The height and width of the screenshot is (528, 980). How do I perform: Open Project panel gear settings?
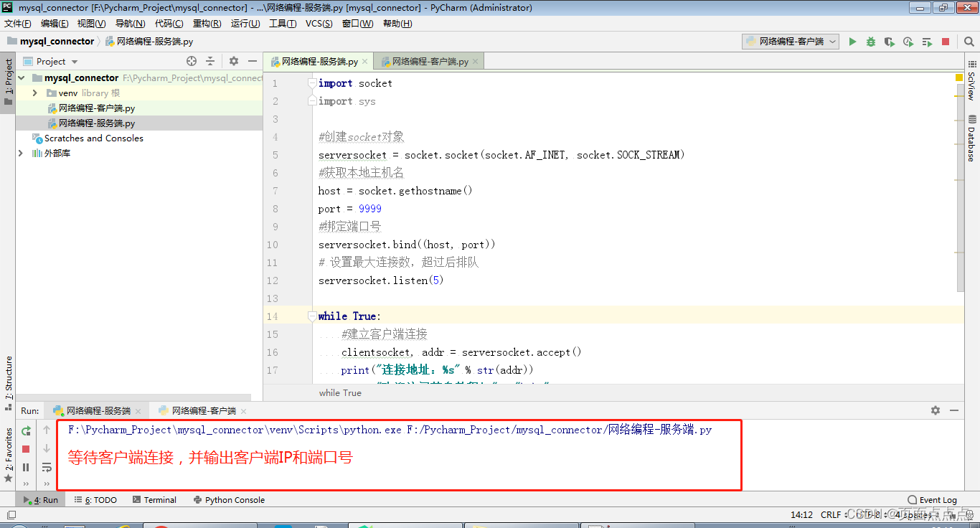tap(234, 62)
